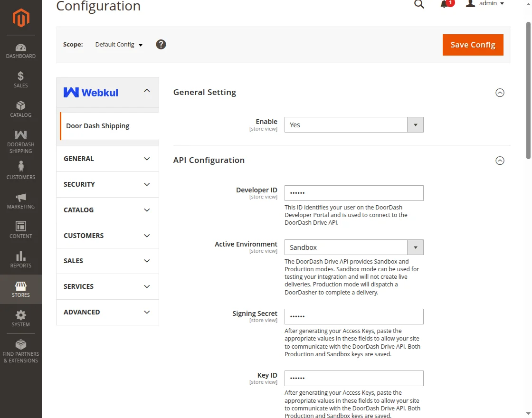532x418 pixels.
Task: Open the Scope Default Config selector
Action: coord(118,44)
